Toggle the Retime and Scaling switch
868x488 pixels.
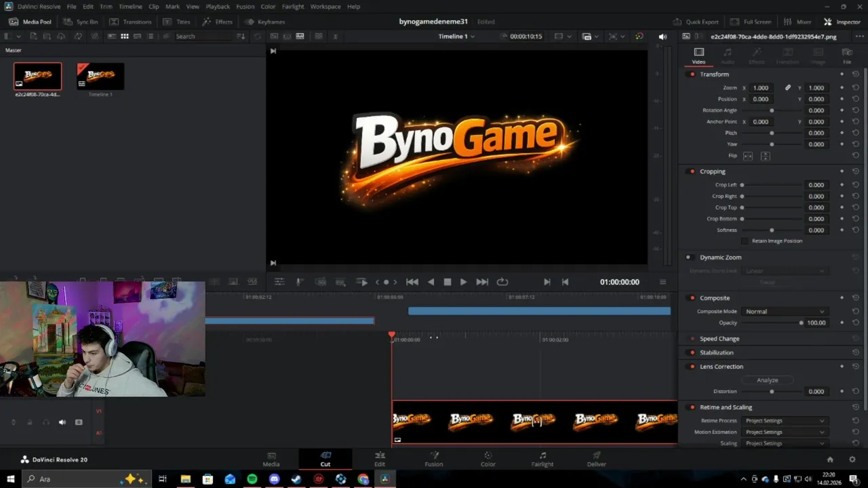[x=692, y=407]
